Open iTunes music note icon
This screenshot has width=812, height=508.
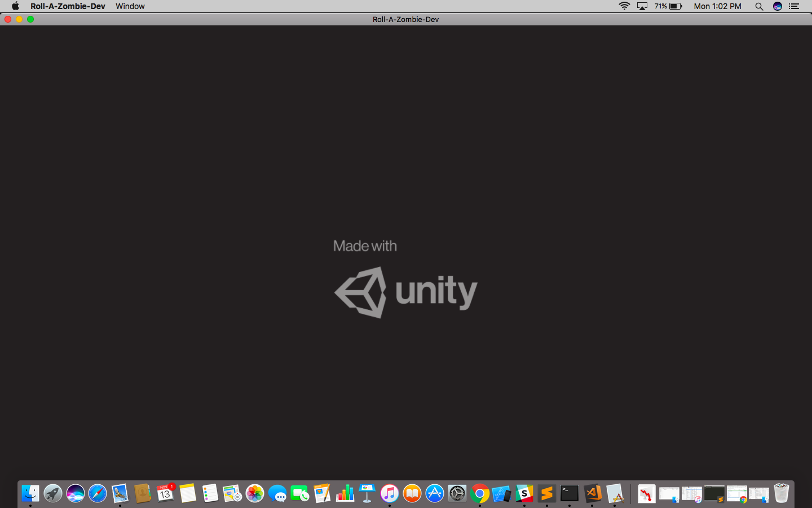point(390,493)
